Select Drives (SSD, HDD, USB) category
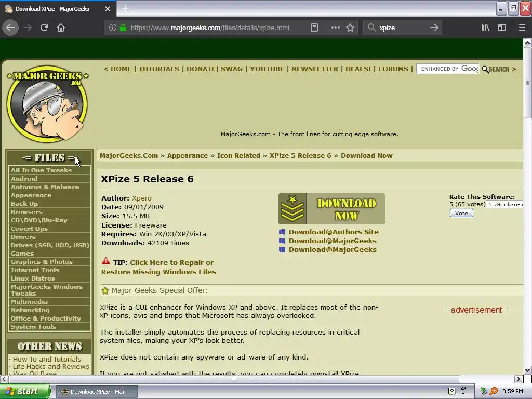 [x=49, y=245]
